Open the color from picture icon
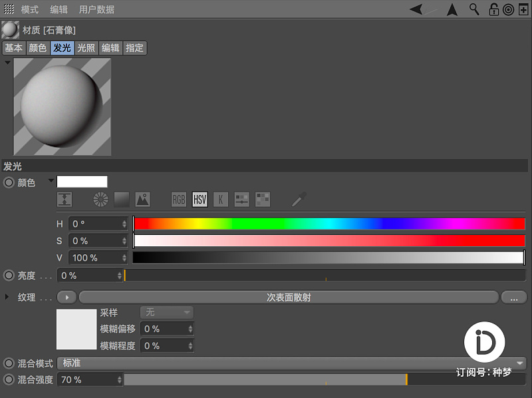The image size is (532, 398). pos(142,200)
